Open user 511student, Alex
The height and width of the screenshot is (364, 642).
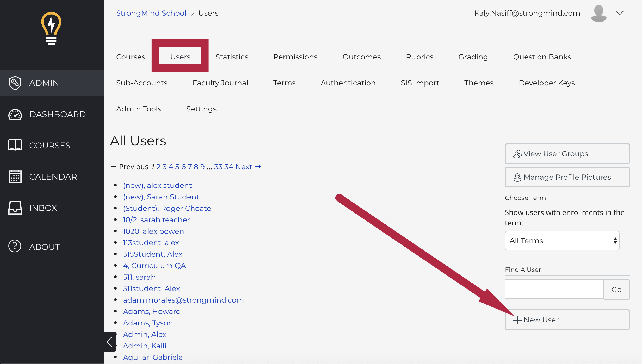tap(151, 288)
